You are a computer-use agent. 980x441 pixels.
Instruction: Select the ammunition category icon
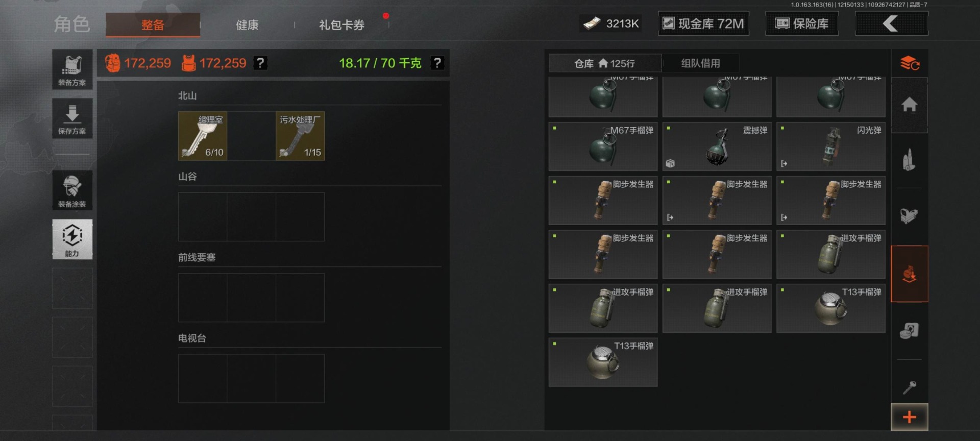910,160
